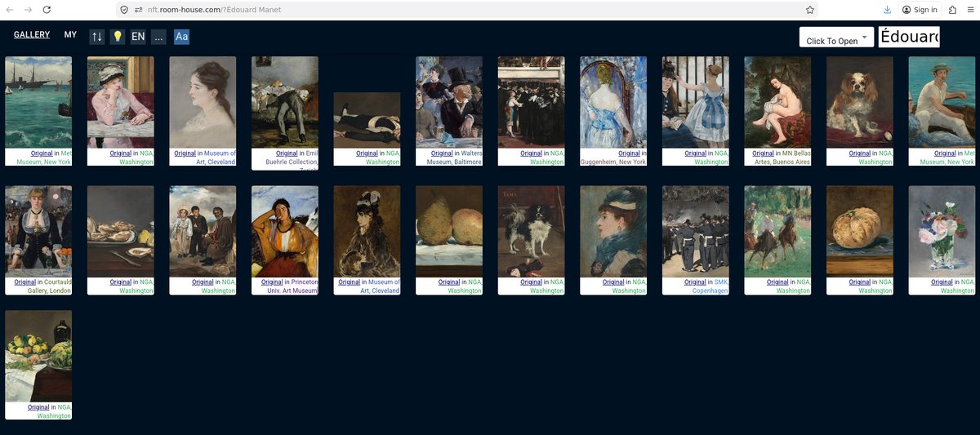Image resolution: width=980 pixels, height=435 pixels.
Task: Open the woman in pink thumbnail
Action: click(x=121, y=102)
